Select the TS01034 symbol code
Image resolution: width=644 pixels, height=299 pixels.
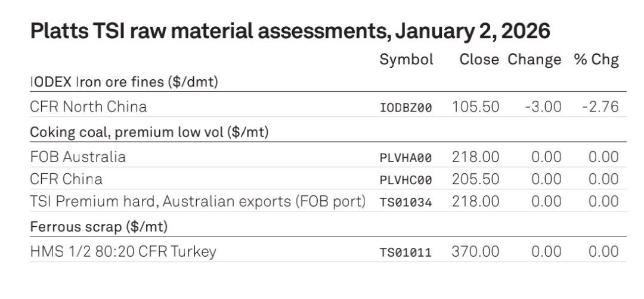coord(405,203)
